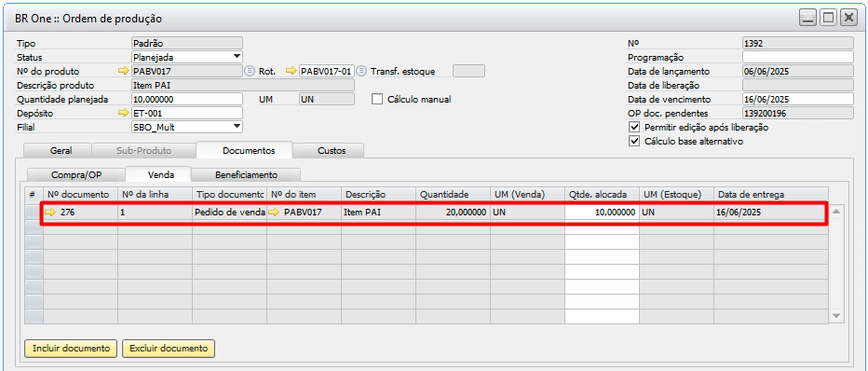Click the delivery date cell 16/06/2025 in grid
Image resolution: width=868 pixels, height=371 pixels.
pos(770,213)
